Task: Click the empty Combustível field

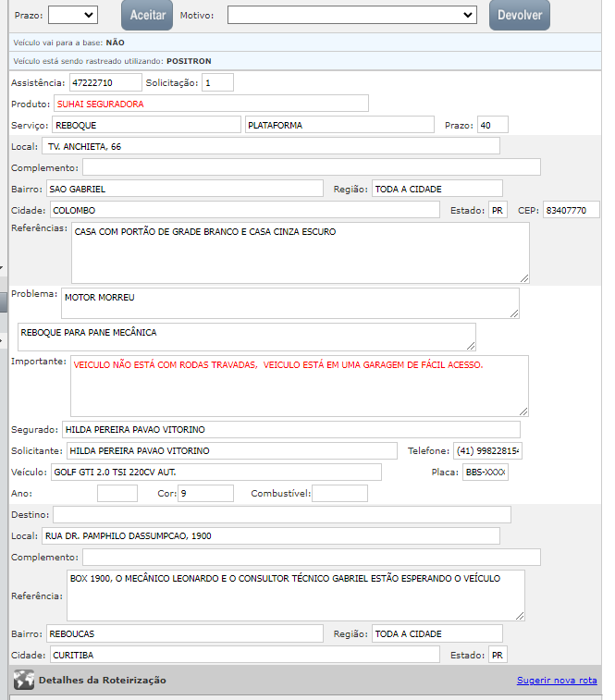Action: 339,494
